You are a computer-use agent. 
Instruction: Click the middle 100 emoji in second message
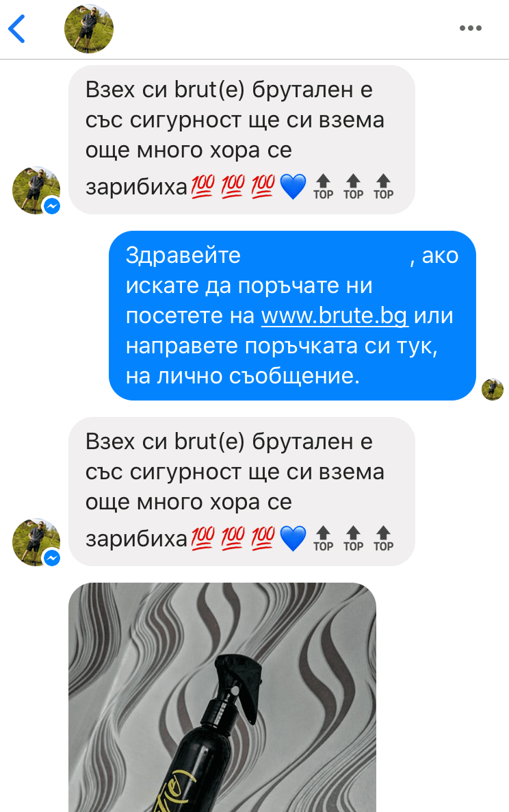pyautogui.click(x=233, y=538)
